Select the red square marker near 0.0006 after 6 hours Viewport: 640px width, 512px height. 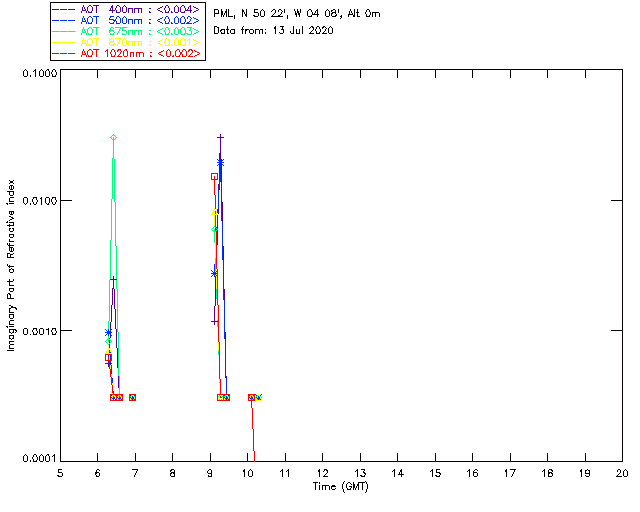pyautogui.click(x=108, y=358)
